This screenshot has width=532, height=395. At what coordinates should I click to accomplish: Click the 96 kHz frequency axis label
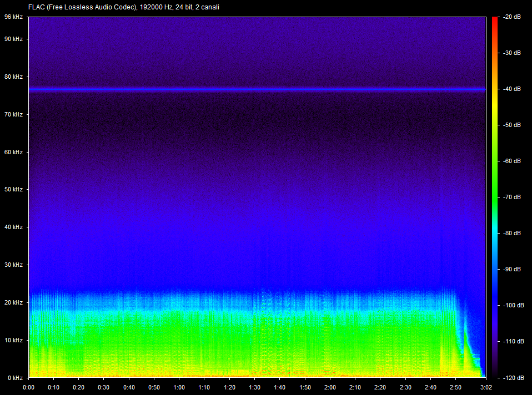pos(13,17)
